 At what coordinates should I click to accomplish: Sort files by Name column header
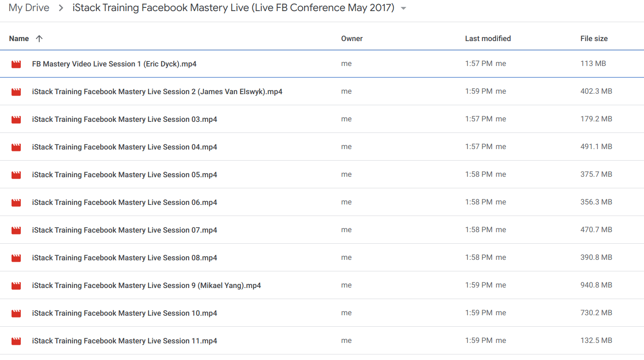pos(19,39)
